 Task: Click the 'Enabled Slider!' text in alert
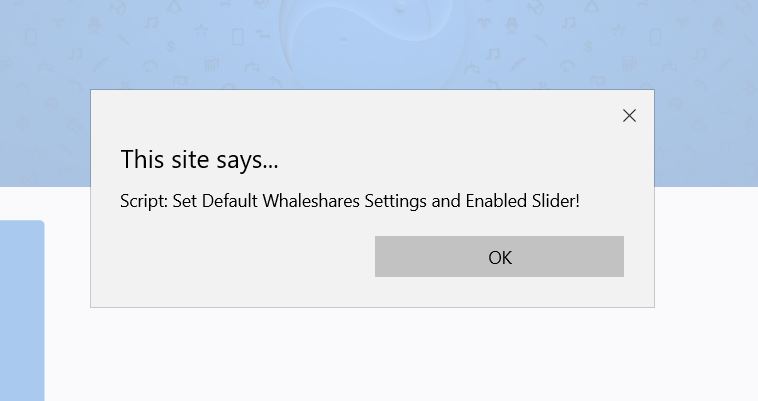pos(522,200)
